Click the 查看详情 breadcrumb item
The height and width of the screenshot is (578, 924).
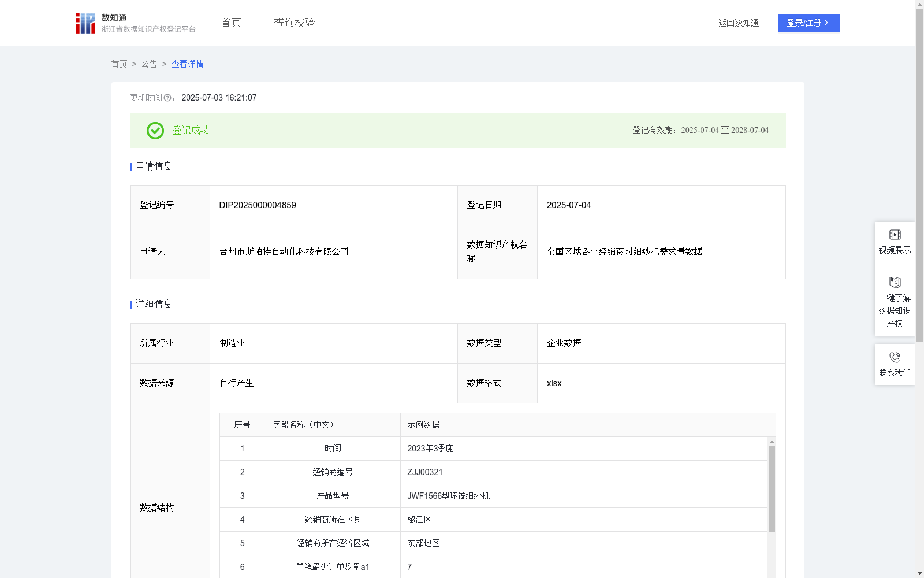pos(187,64)
